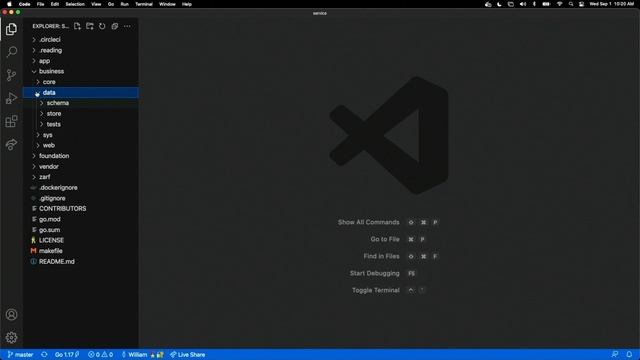Screen dimensions: 640x360
Task: Open the LICENSE file
Action: [81, 240]
